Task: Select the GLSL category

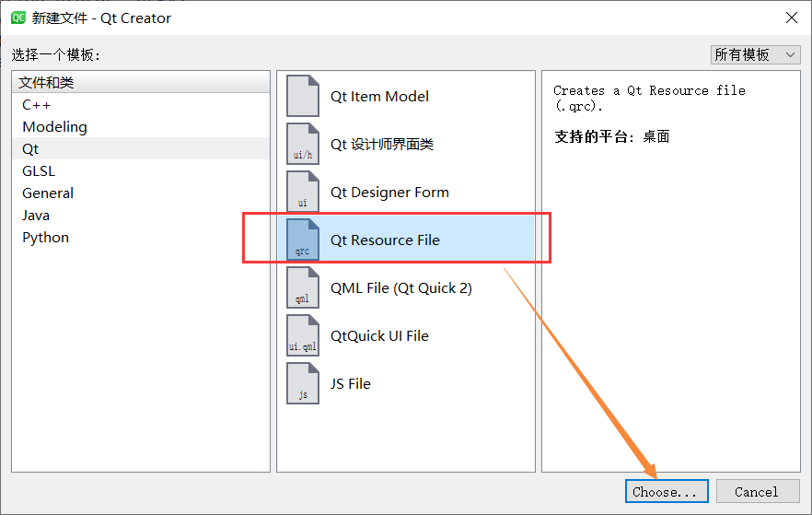Action: tap(140, 171)
